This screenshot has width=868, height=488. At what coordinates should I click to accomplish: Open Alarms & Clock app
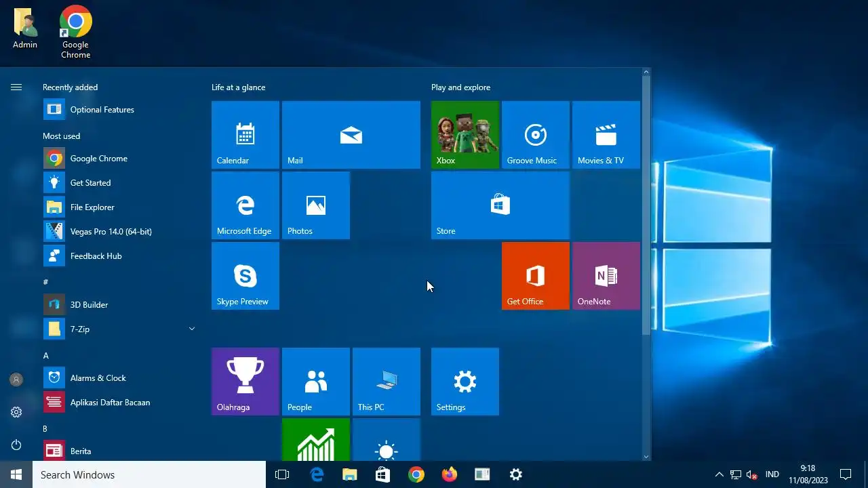point(119,378)
